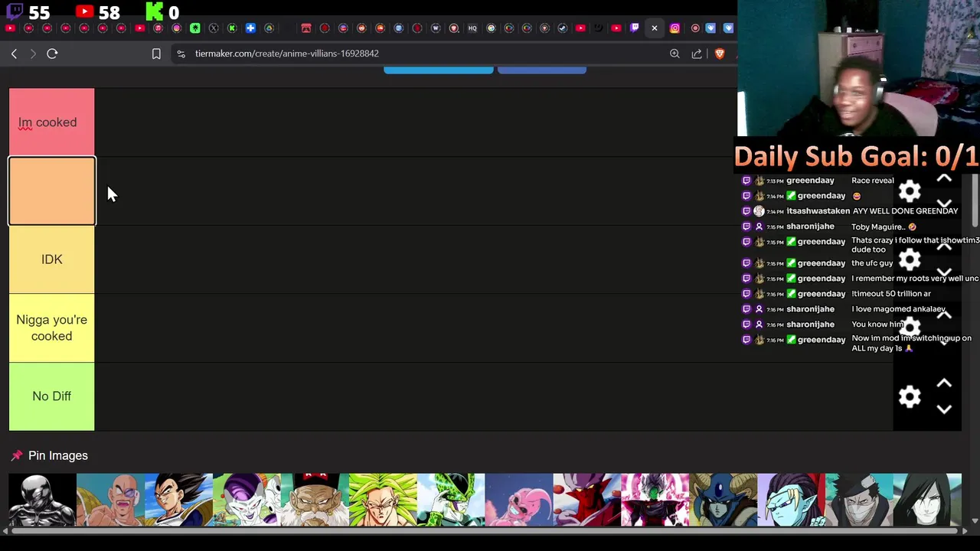Screen dimensions: 980x551
Task: Select the green-haired Broly image
Action: click(x=383, y=500)
